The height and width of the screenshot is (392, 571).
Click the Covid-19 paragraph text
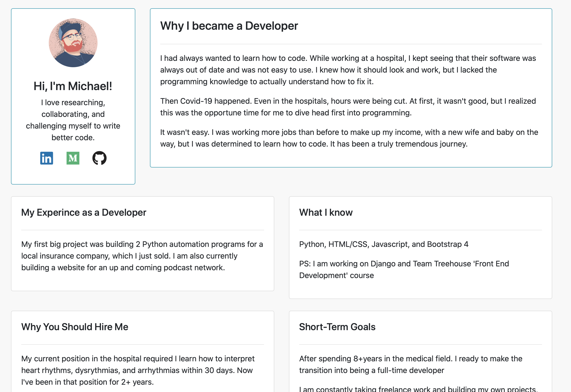click(348, 107)
